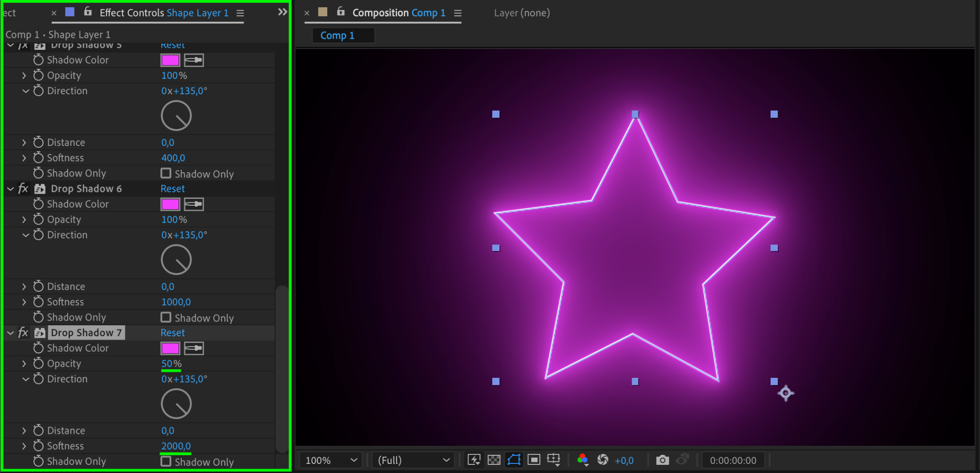The image size is (980, 473).
Task: Open the Composition panel menu
Action: pos(458,13)
